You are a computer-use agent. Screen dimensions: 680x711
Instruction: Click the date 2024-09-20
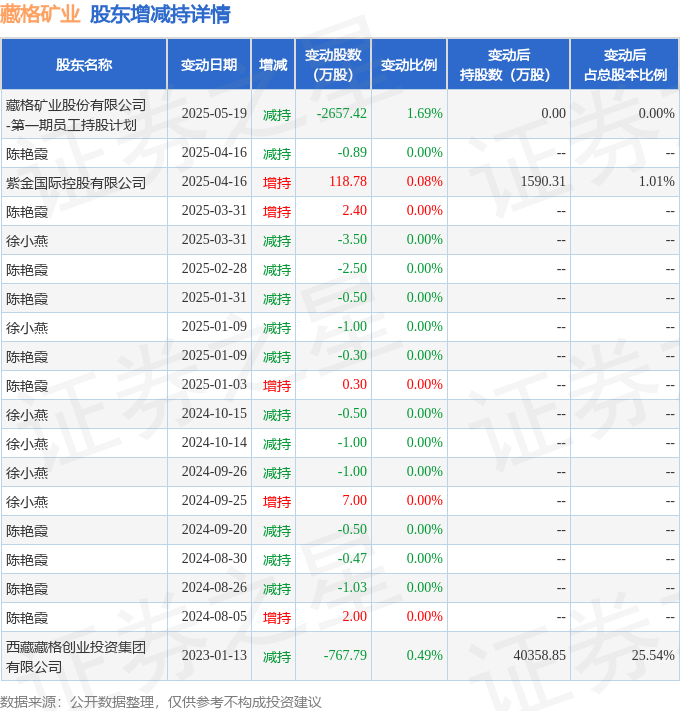tap(214, 530)
